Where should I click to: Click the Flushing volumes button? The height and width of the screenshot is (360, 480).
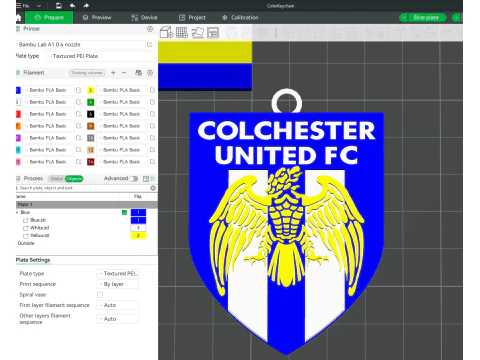click(87, 73)
